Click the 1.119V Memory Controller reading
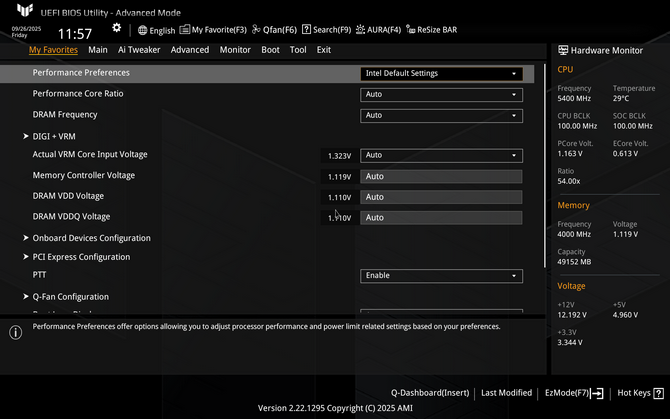The height and width of the screenshot is (419, 670). pyautogui.click(x=339, y=177)
